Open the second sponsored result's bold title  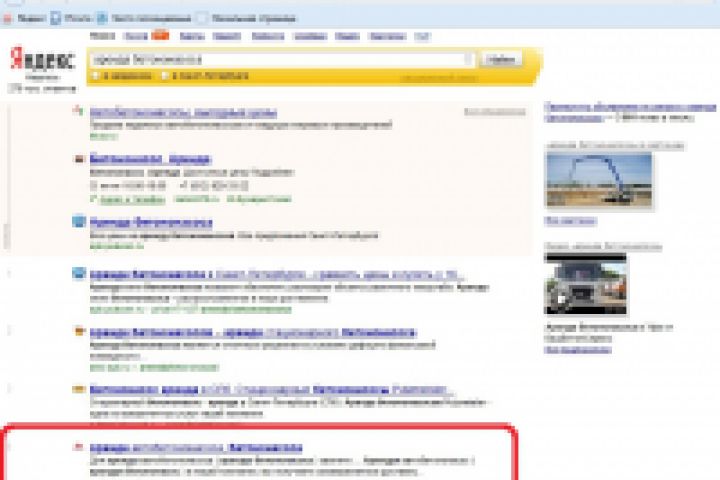click(x=150, y=159)
